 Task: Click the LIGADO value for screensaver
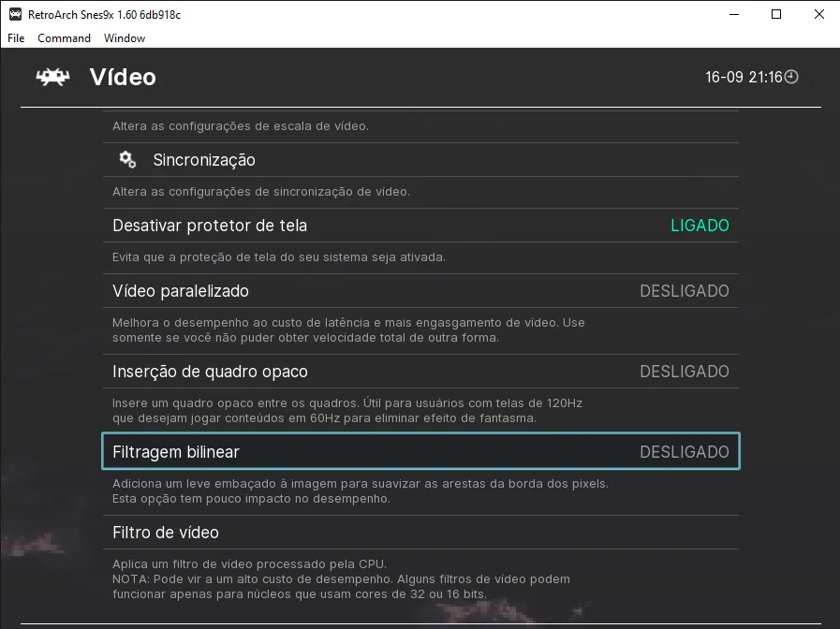[700, 226]
